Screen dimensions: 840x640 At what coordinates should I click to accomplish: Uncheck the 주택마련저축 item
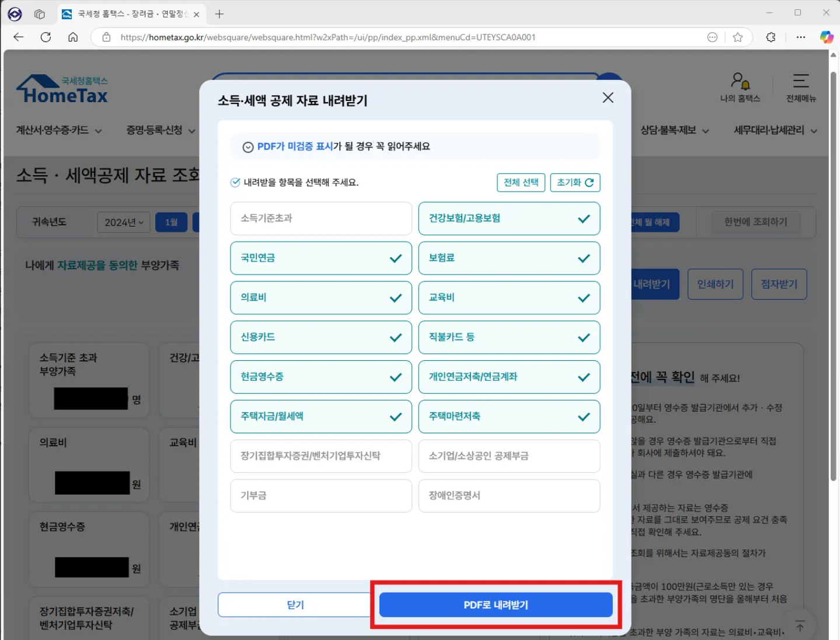(x=509, y=416)
